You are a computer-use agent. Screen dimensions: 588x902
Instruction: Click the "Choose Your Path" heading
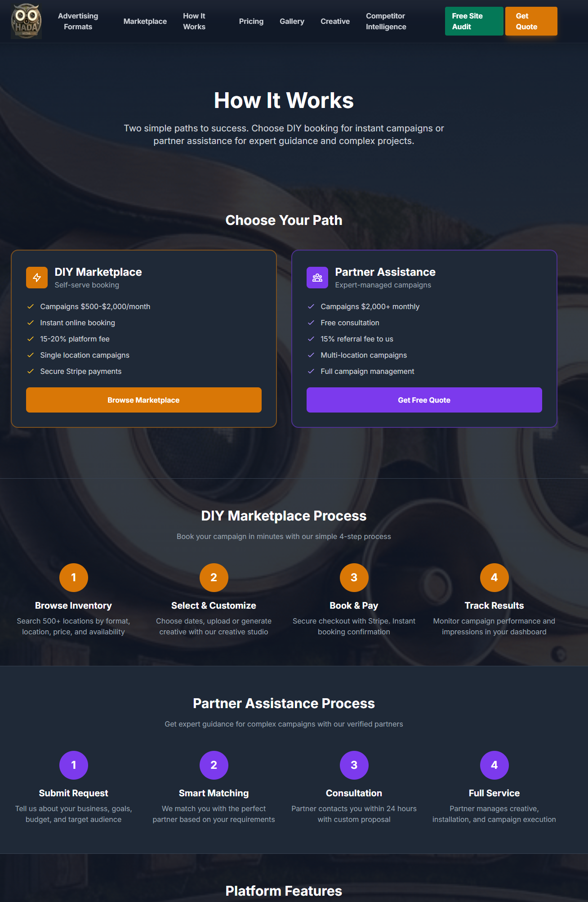[284, 220]
